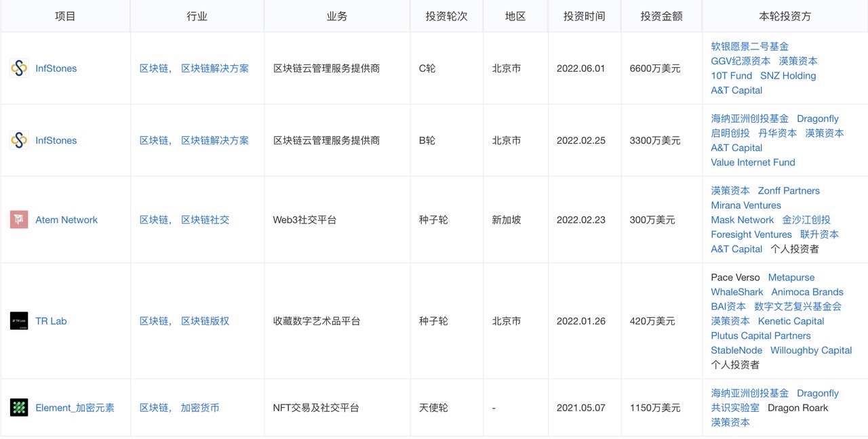Select the Dragon Roark investor text

click(x=797, y=408)
